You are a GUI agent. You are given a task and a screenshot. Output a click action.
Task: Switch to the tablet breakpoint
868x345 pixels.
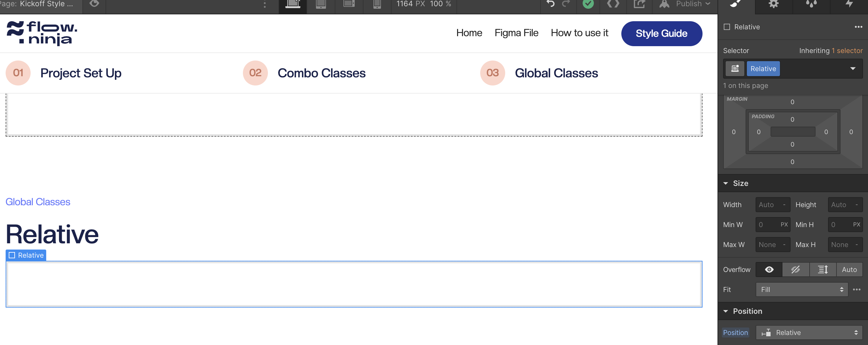[x=321, y=4]
